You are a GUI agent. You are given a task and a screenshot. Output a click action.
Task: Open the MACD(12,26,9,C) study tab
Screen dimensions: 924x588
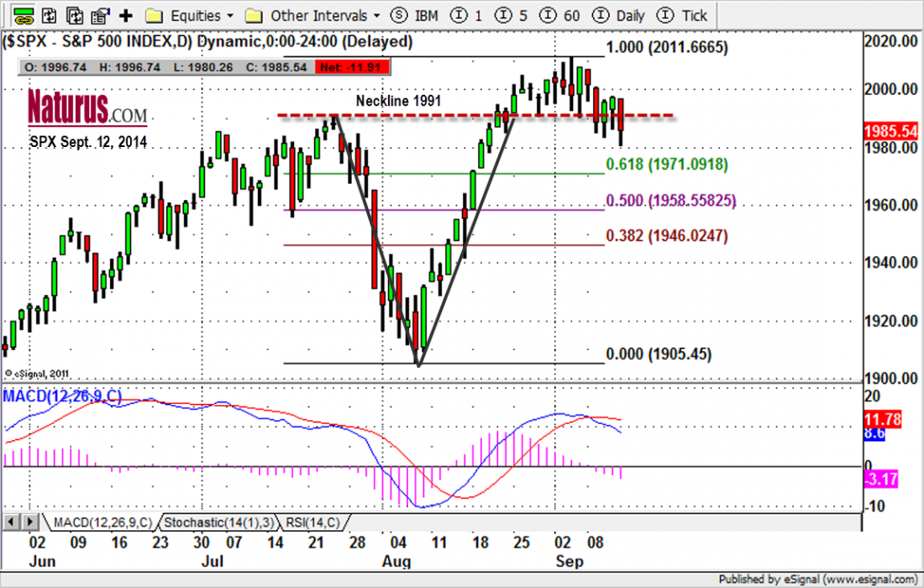pos(99,522)
